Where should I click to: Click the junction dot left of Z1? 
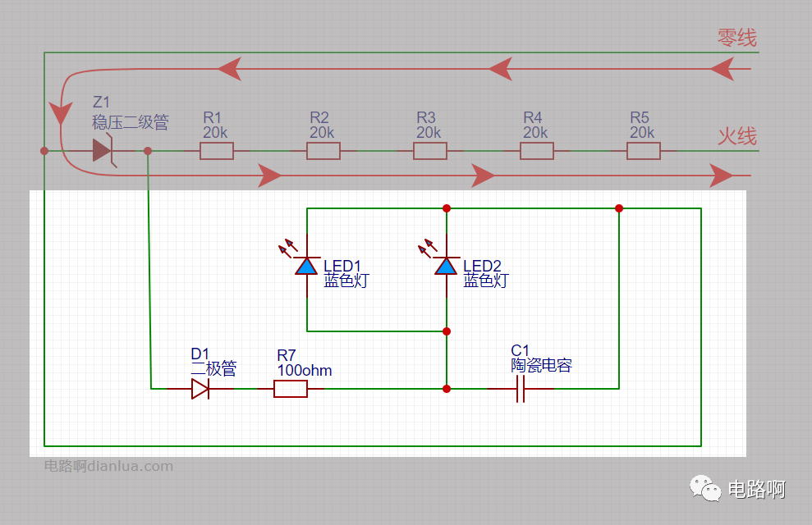(44, 151)
